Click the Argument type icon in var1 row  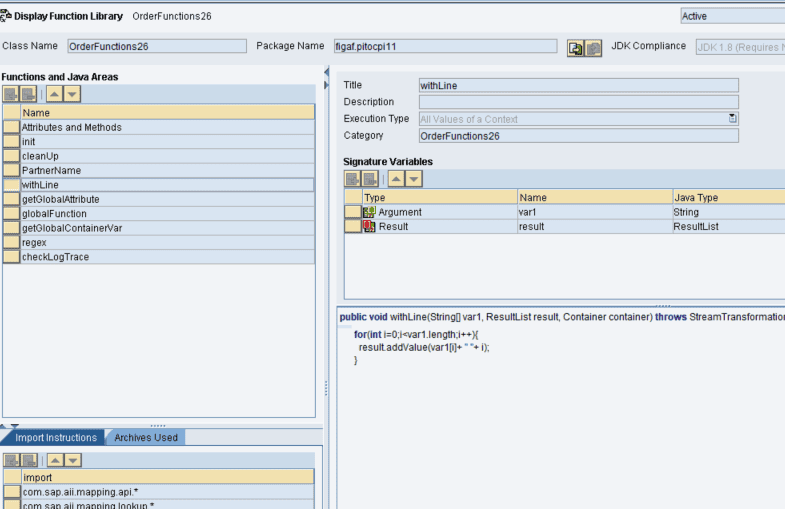coord(369,212)
